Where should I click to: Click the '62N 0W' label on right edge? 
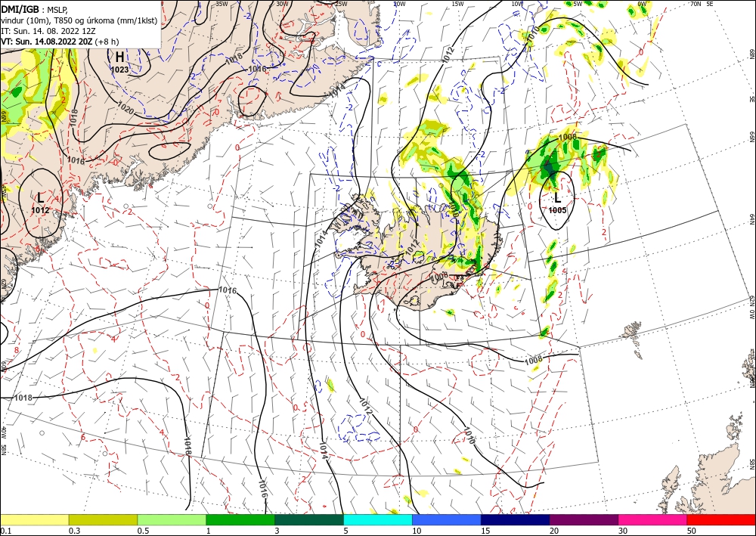click(x=752, y=308)
